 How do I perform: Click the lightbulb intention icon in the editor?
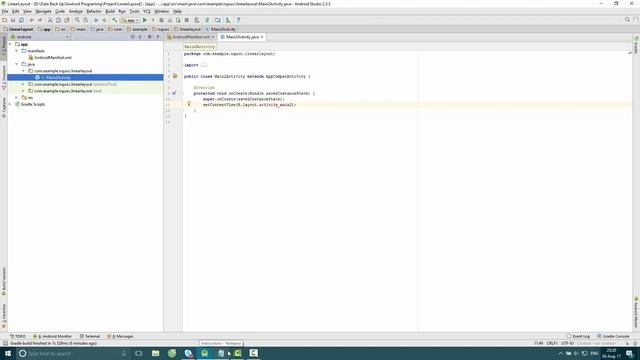point(189,104)
